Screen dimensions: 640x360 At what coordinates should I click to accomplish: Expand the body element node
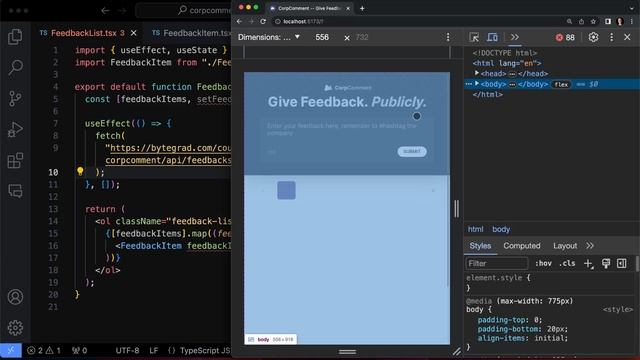click(x=477, y=84)
